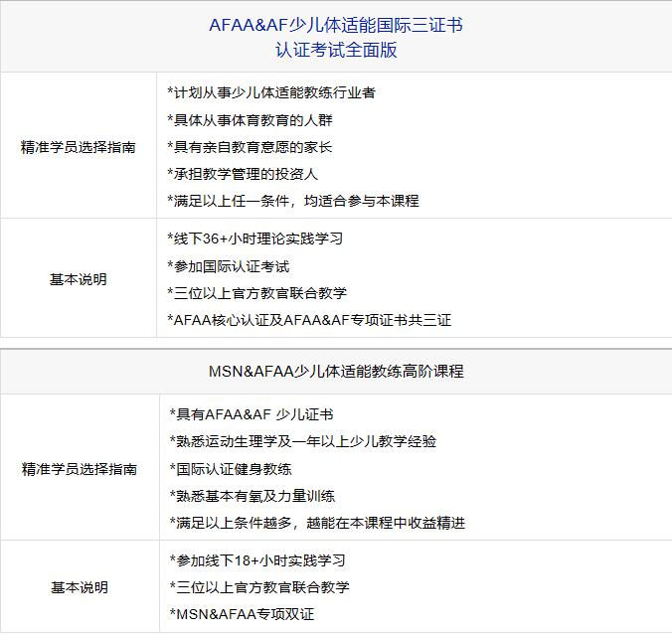Click AFAA核心认证及AFAA&AF专项证书共三证 text
The height and width of the screenshot is (635, 672).
click(x=309, y=320)
